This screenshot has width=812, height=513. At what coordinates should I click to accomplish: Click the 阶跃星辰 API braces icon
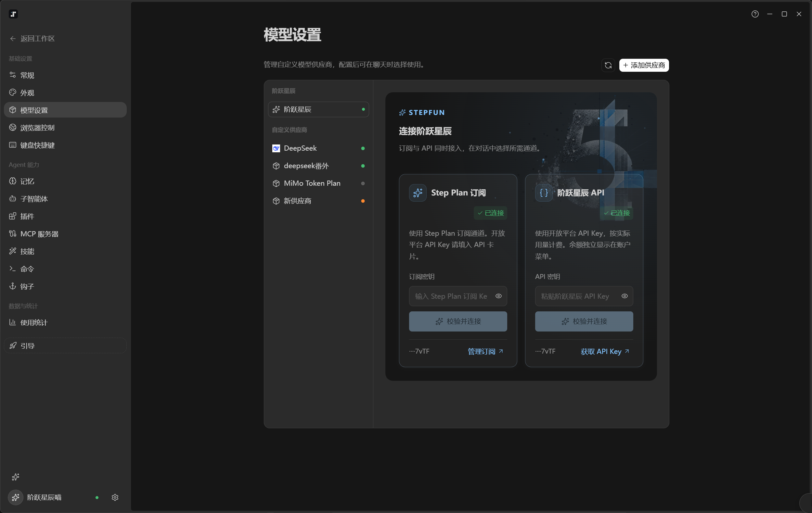tap(544, 193)
